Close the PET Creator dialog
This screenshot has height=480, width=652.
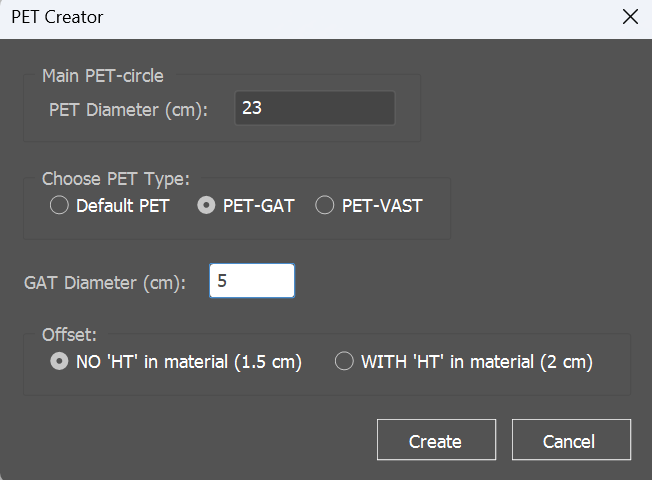pyautogui.click(x=629, y=17)
